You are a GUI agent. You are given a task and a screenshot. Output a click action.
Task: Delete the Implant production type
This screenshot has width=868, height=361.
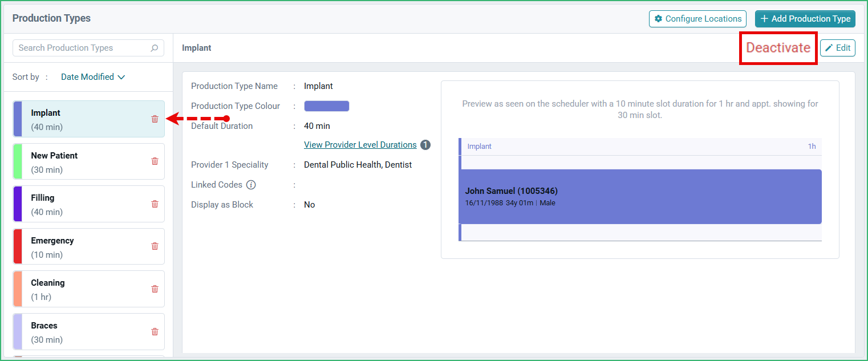[x=155, y=119]
